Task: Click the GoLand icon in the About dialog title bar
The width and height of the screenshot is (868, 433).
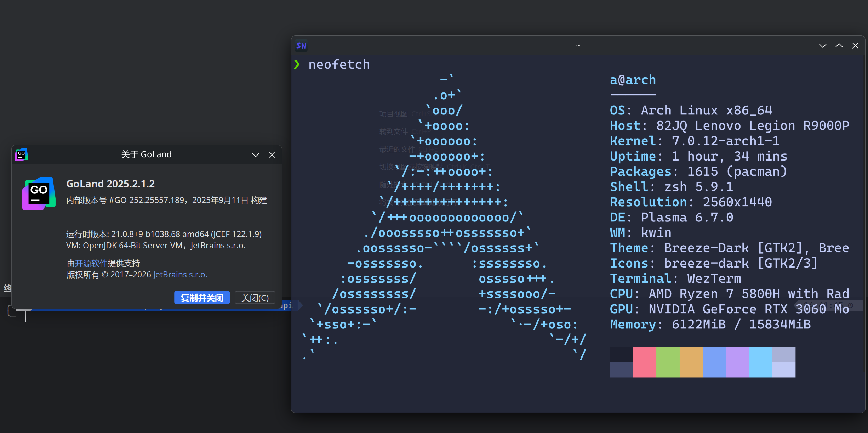Action: pos(21,154)
